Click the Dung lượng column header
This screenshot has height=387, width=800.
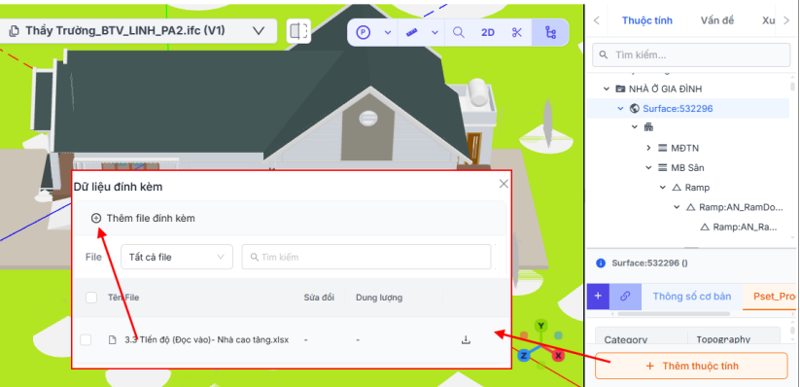coord(379,297)
